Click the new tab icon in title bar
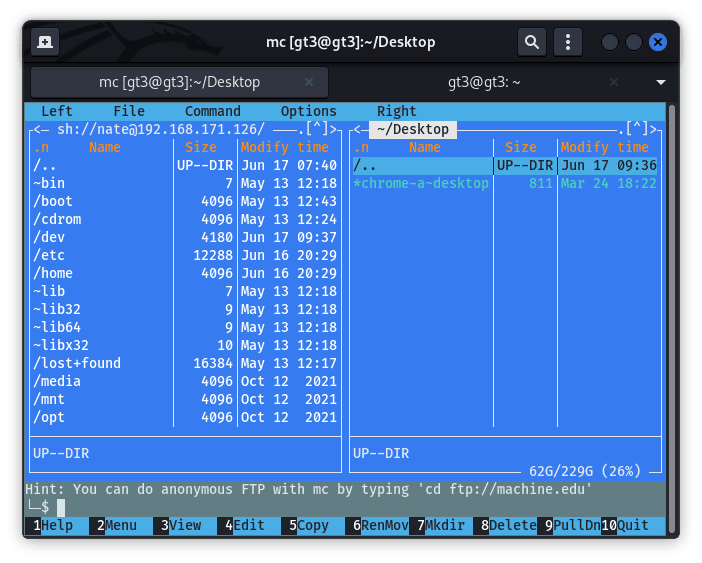 44,42
